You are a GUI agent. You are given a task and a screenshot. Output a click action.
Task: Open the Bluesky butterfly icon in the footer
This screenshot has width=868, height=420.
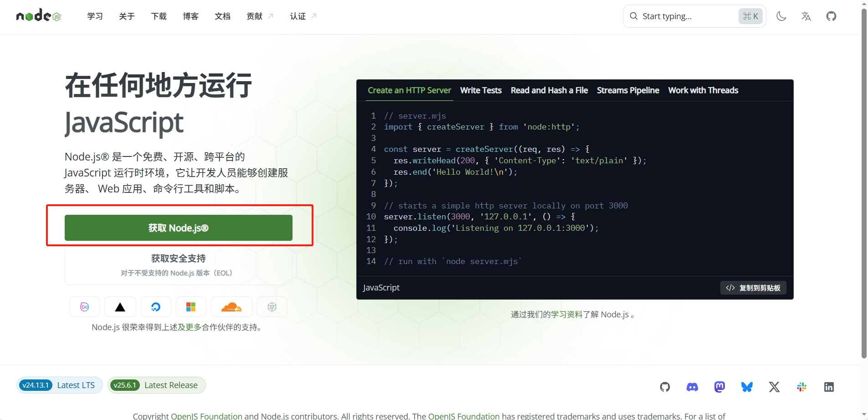tap(747, 387)
